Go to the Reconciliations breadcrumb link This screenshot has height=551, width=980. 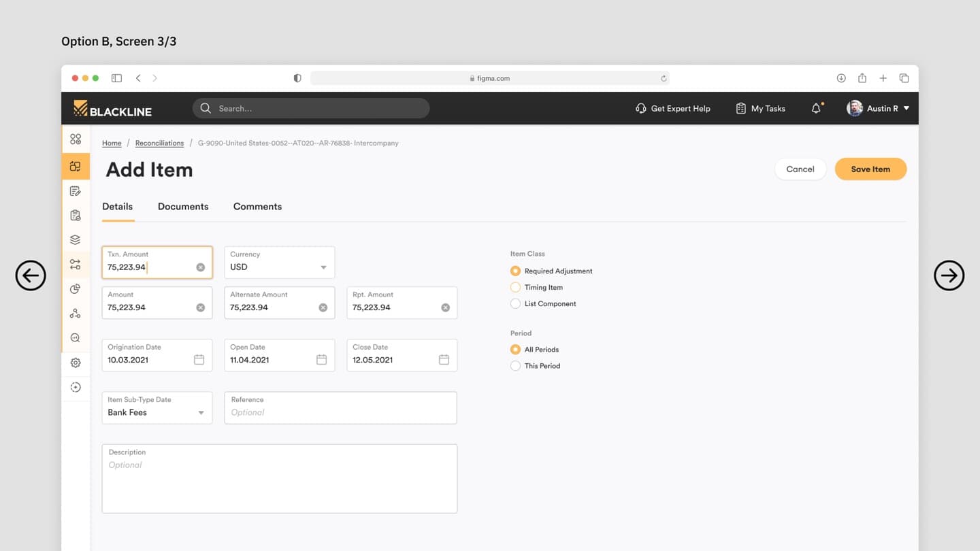point(159,143)
